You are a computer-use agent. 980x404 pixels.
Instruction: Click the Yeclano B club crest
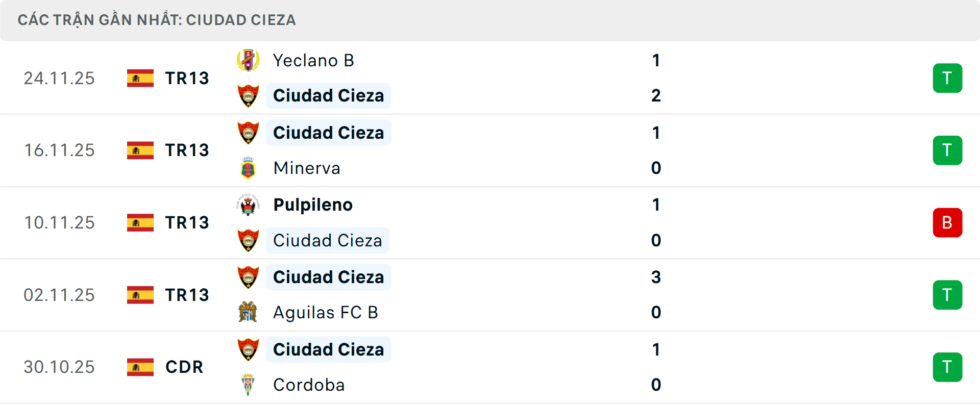248,61
